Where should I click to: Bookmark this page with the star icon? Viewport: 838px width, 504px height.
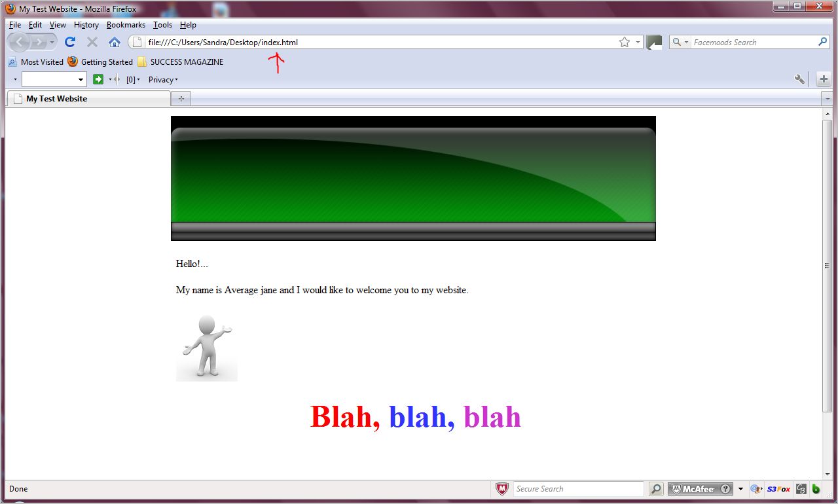tap(625, 42)
